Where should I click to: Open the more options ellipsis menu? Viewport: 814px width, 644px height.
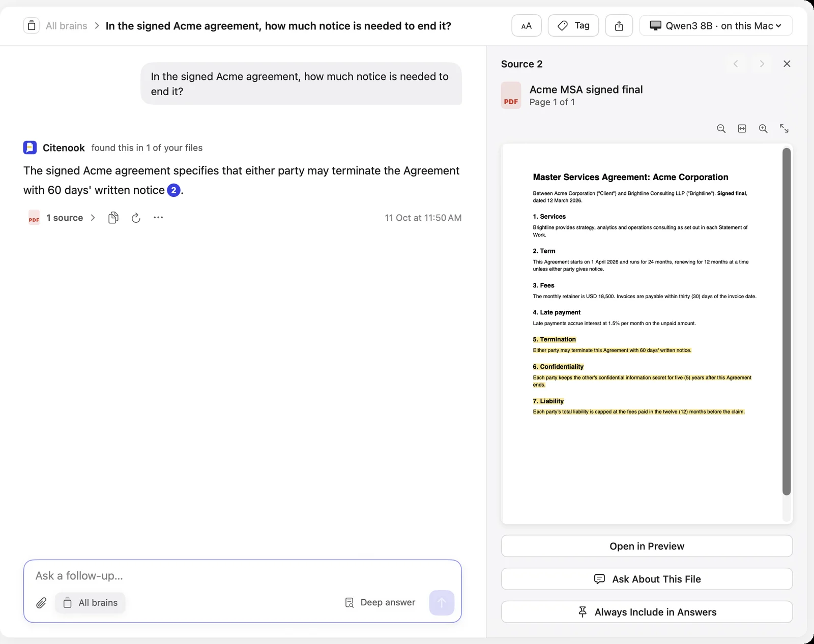coord(158,217)
